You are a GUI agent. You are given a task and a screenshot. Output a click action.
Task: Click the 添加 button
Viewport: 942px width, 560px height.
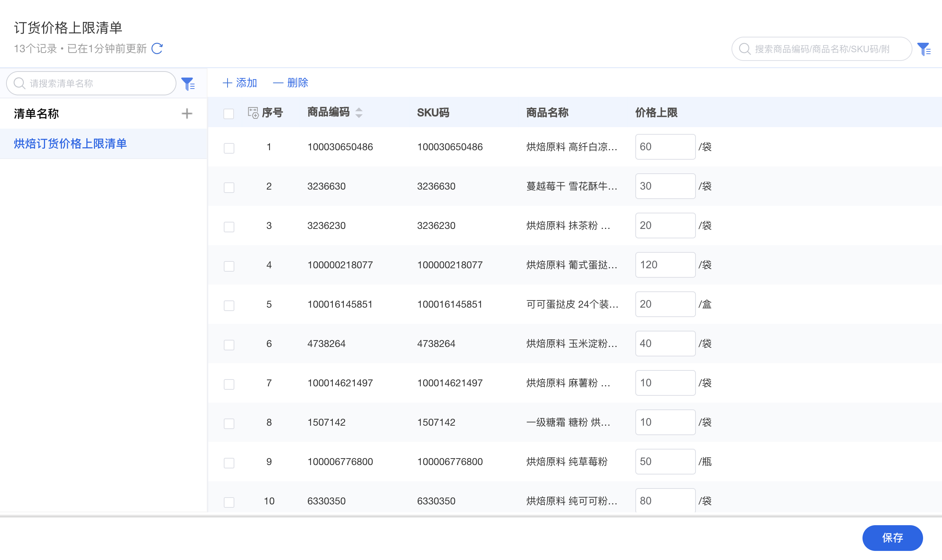(x=240, y=82)
